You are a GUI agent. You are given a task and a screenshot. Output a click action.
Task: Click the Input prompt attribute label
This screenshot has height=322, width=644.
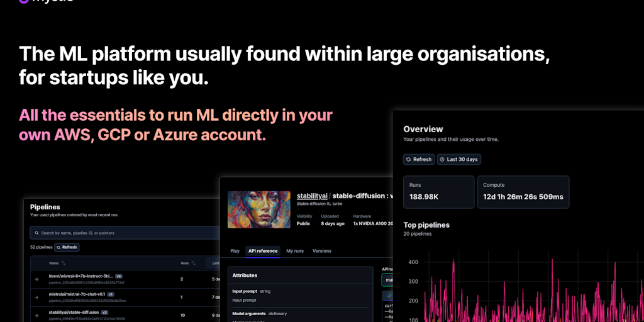coord(245,291)
